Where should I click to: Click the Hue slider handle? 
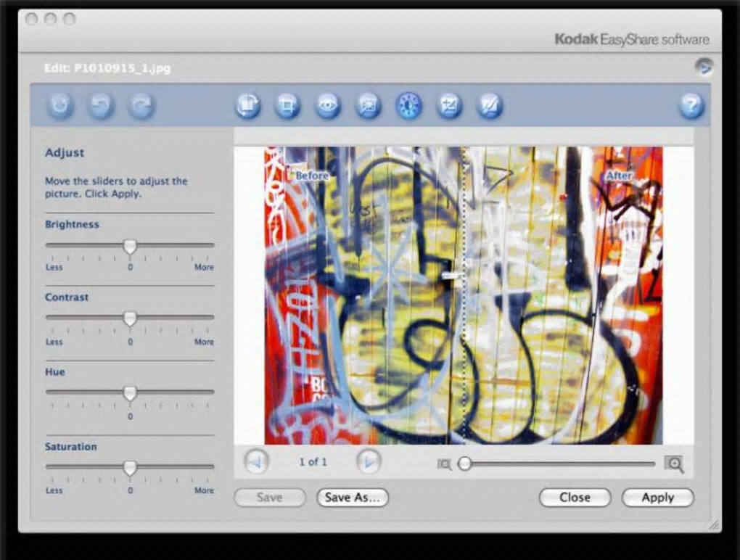[130, 393]
